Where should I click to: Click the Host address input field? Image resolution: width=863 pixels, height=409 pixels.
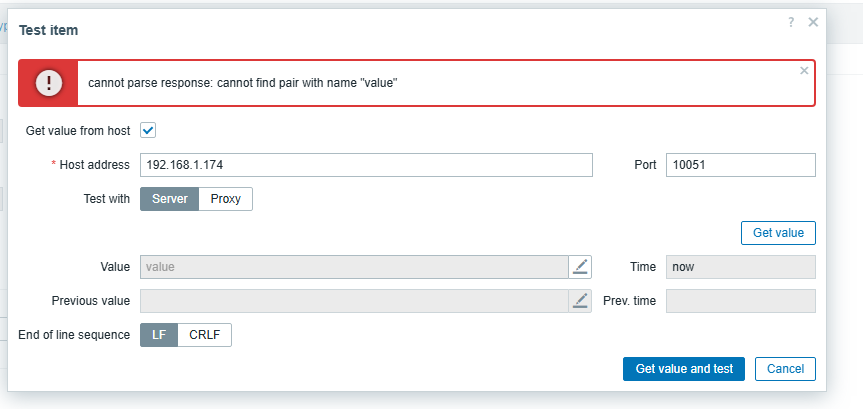coord(366,165)
